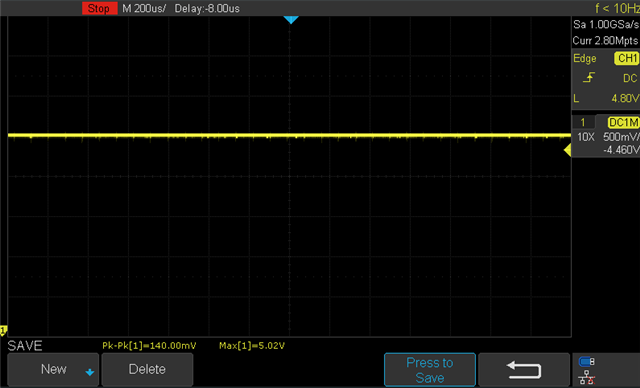Select the 10X probe attenuation label

pos(586,137)
